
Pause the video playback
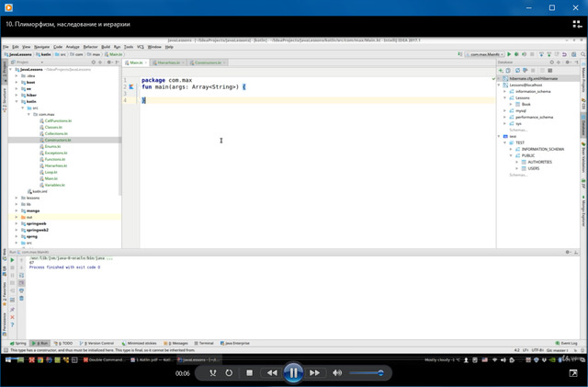(293, 372)
